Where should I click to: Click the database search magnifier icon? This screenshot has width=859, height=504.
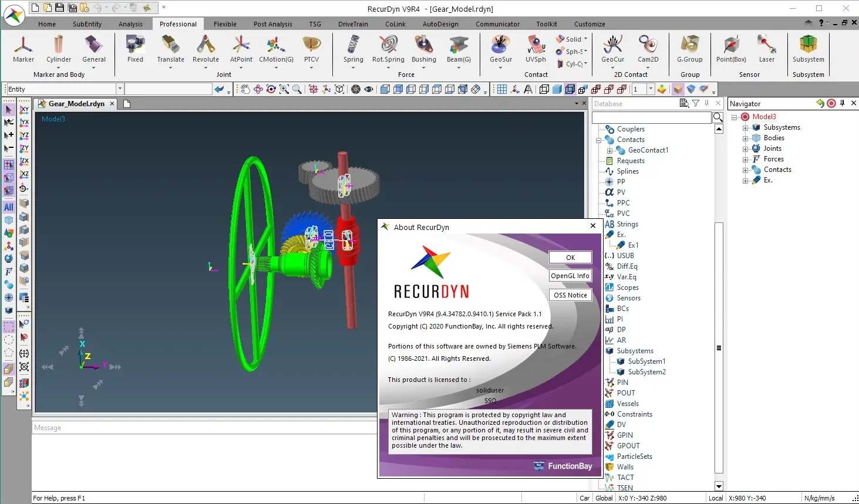tap(718, 117)
